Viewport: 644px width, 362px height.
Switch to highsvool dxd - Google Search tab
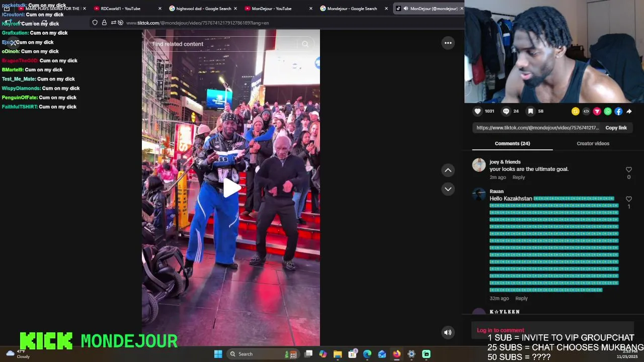tap(204, 9)
